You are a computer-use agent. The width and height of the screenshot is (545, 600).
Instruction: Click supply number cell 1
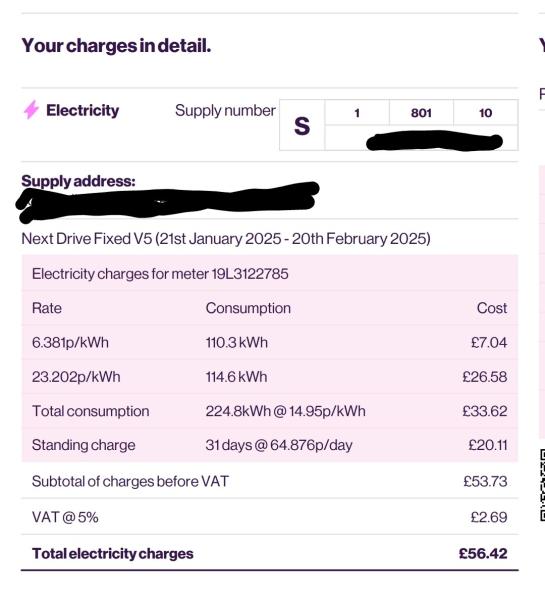click(x=357, y=112)
